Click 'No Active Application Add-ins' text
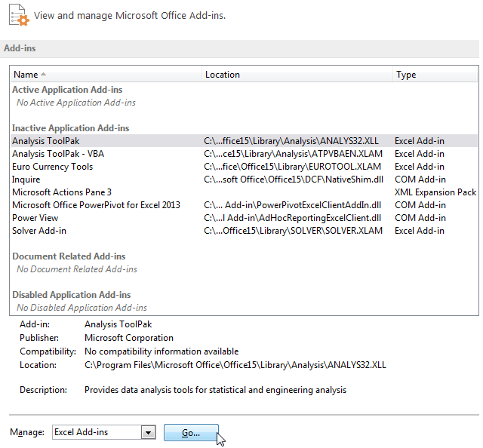Image resolution: width=483 pixels, height=448 pixels. click(76, 103)
